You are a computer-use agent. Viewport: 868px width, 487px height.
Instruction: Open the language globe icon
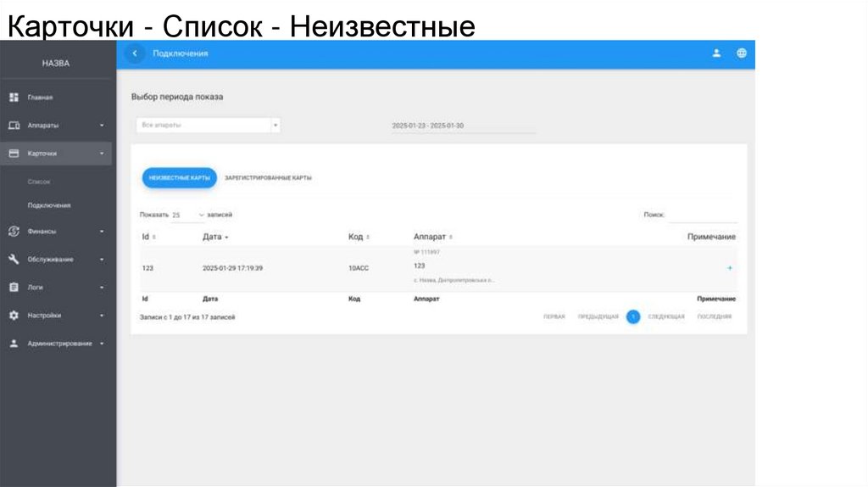[x=741, y=53]
